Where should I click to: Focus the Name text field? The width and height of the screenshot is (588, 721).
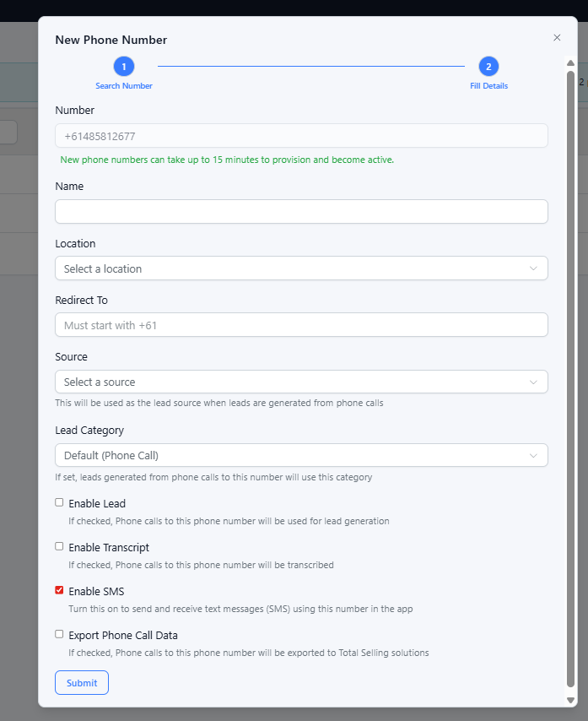[x=301, y=211]
